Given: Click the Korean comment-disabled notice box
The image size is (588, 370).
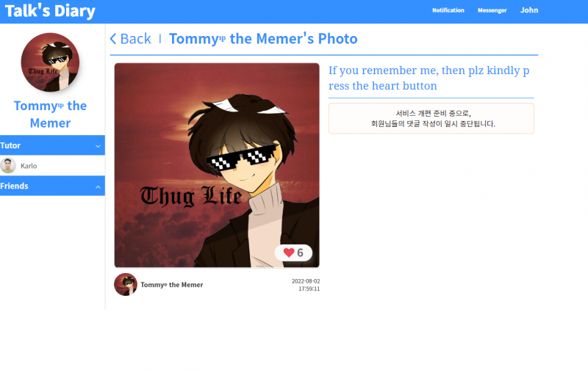Looking at the screenshot, I should coord(431,118).
